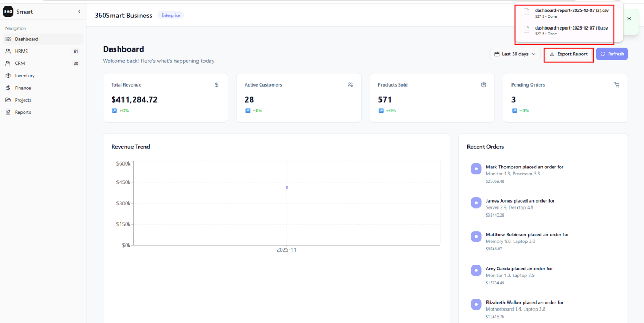Click the Finance dollar icon in the sidebar
This screenshot has width=644, height=323.
pyautogui.click(x=8, y=88)
